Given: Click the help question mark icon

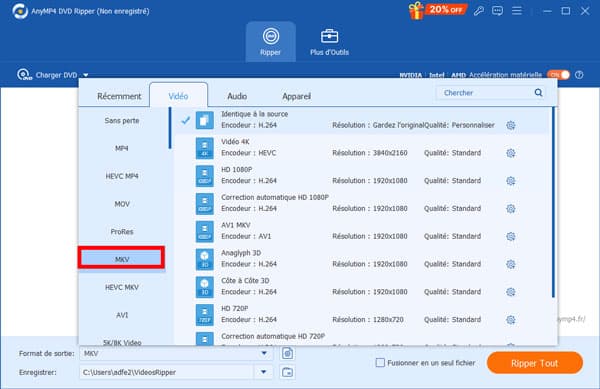Looking at the screenshot, I should [x=579, y=75].
